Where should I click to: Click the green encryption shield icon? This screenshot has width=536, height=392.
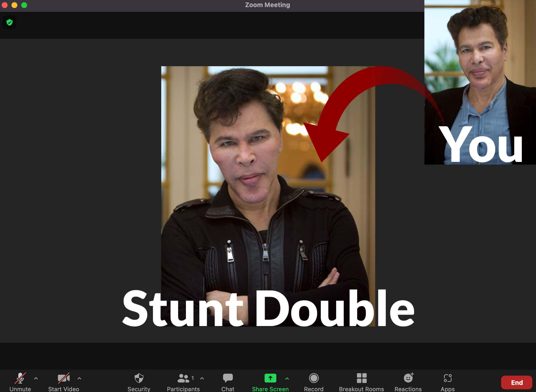point(9,22)
